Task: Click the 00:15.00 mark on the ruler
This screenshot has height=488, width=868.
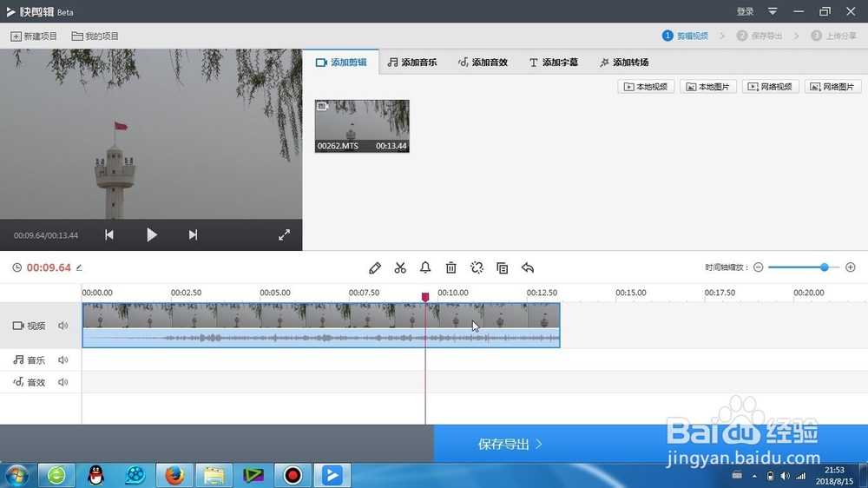Action: click(631, 293)
